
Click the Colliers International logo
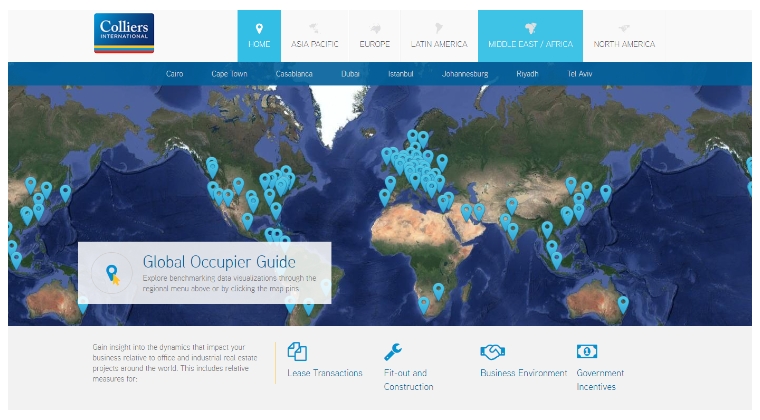click(x=124, y=33)
